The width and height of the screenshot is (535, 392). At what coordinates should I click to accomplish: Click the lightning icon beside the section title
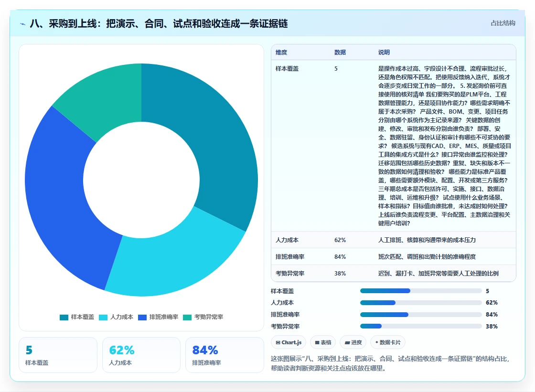tap(23, 24)
